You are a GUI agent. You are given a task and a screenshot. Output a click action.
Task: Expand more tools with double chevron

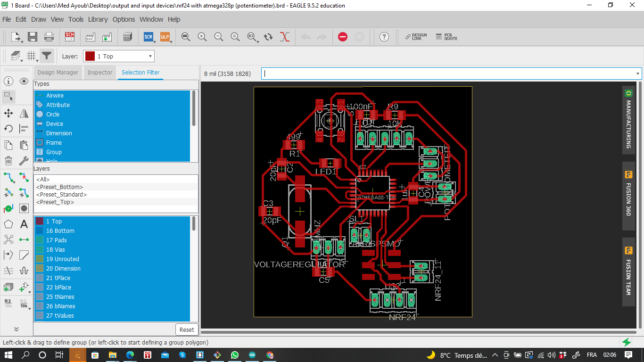(x=16, y=329)
